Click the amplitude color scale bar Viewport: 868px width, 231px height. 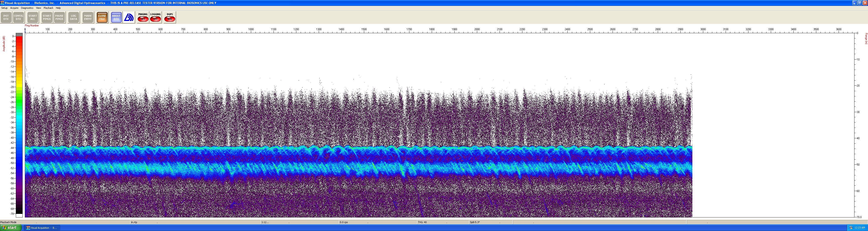(x=19, y=125)
